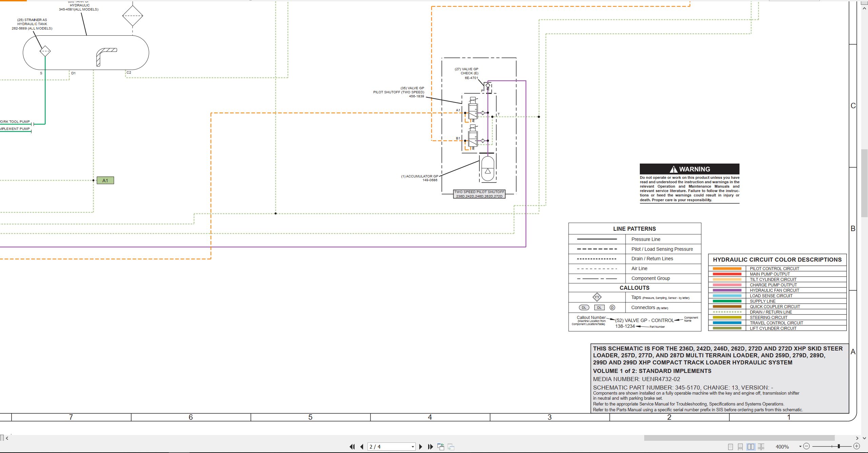Click the orange Pilot Control Circuit swatch
Viewport: 868px width, 453px height.
point(727,269)
